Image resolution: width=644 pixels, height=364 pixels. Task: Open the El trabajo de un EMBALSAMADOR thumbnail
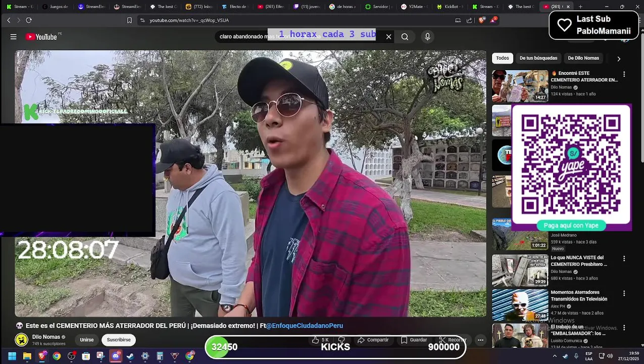point(520,336)
